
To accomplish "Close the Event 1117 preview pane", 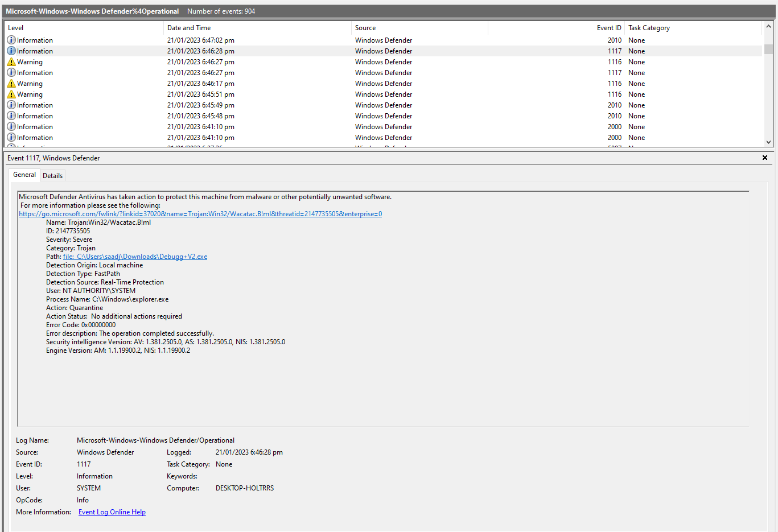I will point(765,158).
